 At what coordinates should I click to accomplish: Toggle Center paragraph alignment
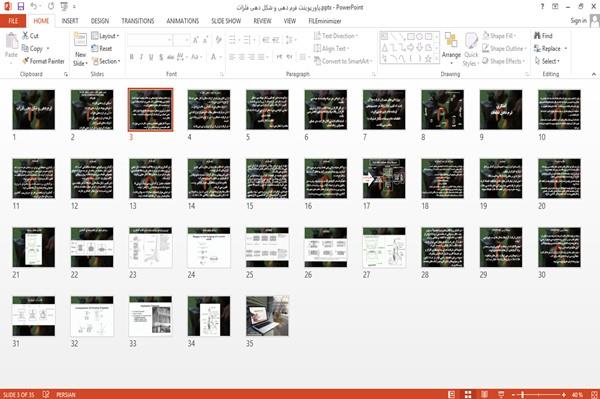coord(242,57)
